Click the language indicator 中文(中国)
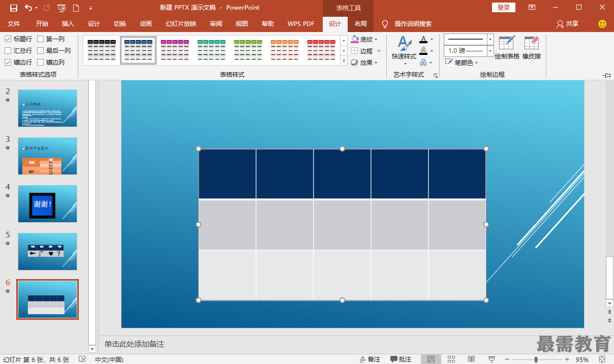Viewport: 614px width, 364px height. point(109,359)
